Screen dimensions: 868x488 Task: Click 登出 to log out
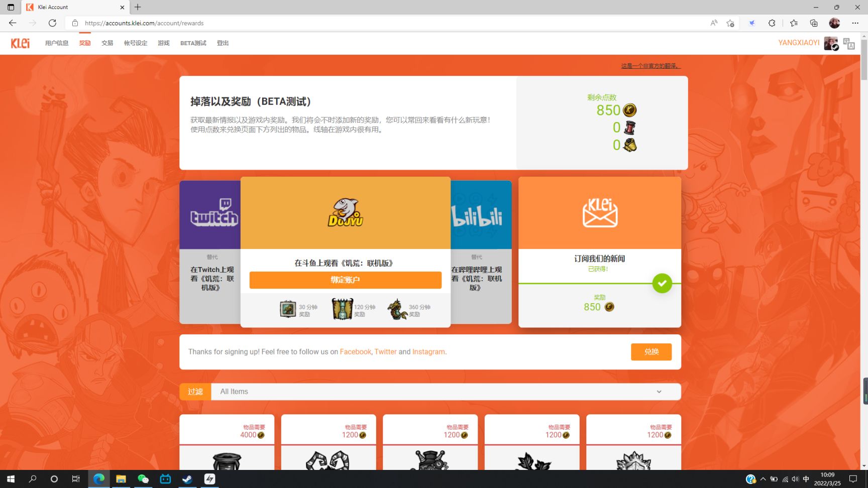(223, 43)
